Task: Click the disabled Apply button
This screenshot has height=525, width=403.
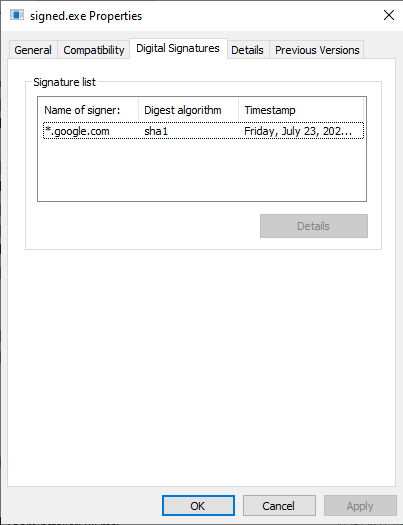Action: click(x=360, y=506)
